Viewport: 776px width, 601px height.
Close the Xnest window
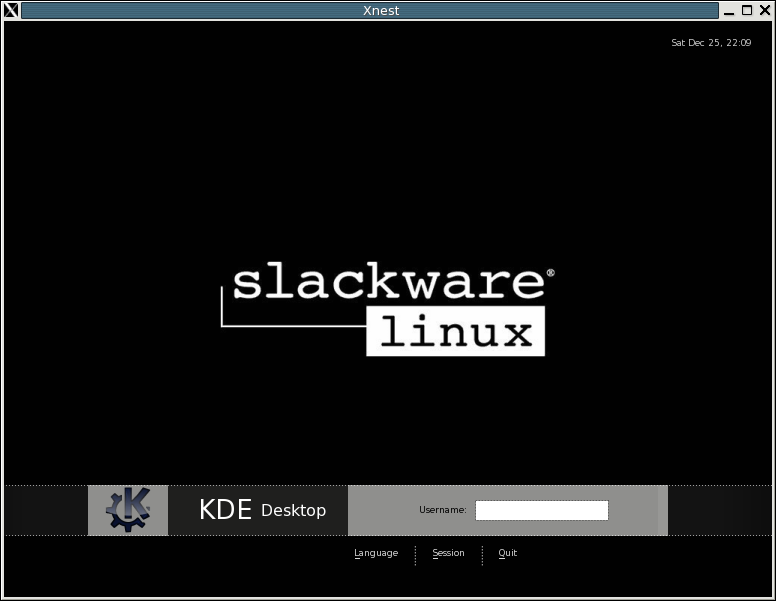click(x=765, y=10)
